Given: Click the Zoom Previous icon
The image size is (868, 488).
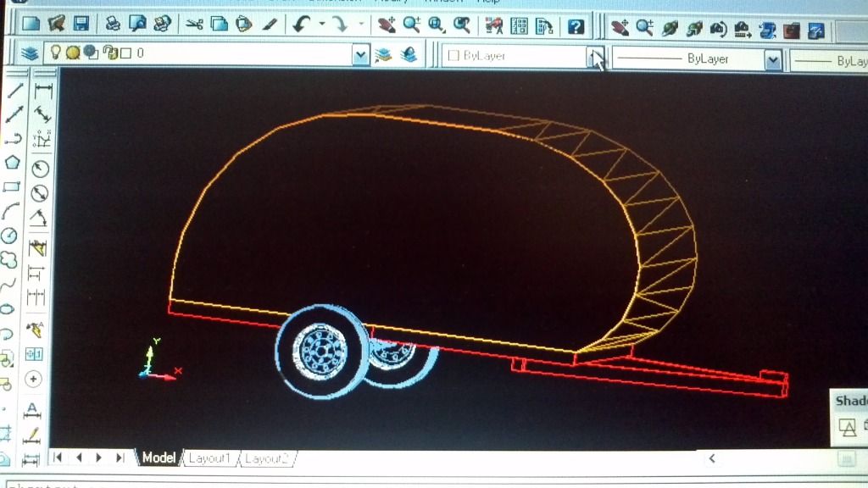Looking at the screenshot, I should 462,25.
